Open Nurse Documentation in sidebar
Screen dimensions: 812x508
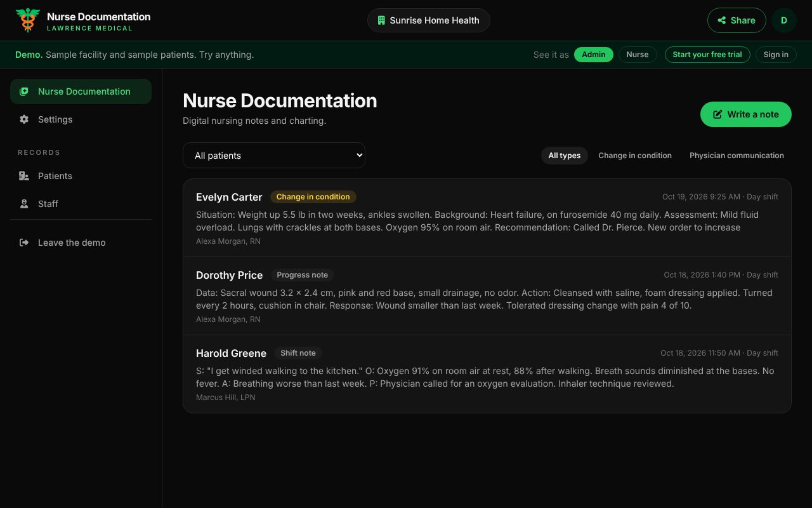pos(81,91)
